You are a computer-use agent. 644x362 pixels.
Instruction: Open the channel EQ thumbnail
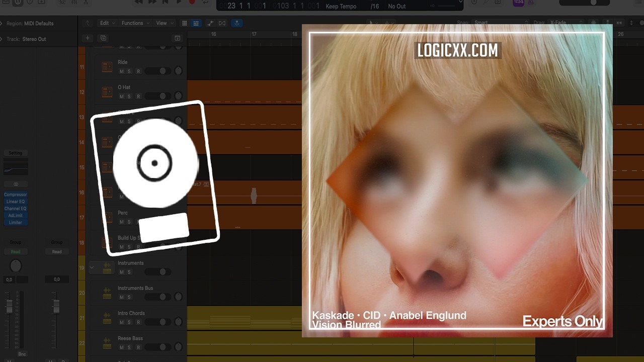coord(16,166)
